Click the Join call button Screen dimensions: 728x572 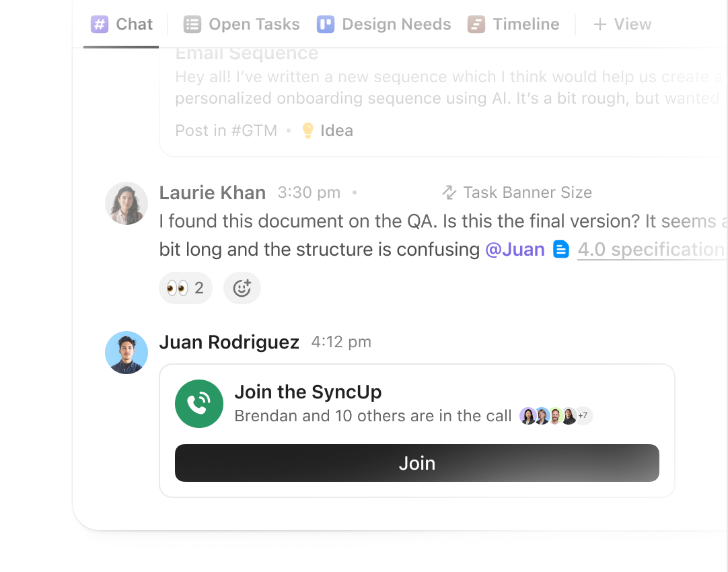416,463
